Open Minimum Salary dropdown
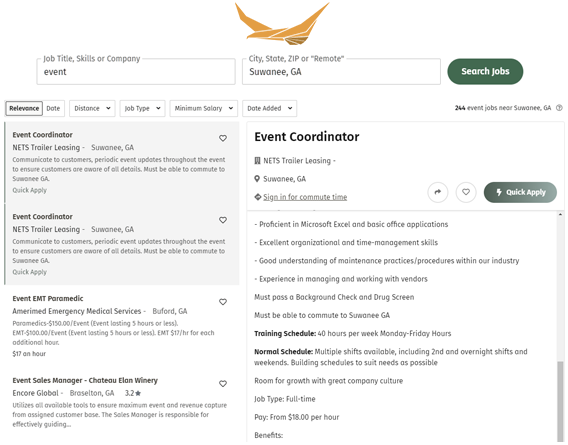568x445 pixels. click(x=204, y=108)
